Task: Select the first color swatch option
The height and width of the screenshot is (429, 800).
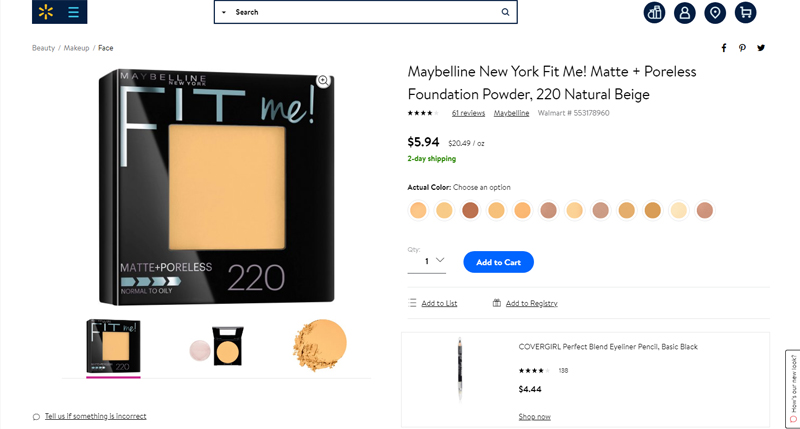Action: click(x=418, y=210)
